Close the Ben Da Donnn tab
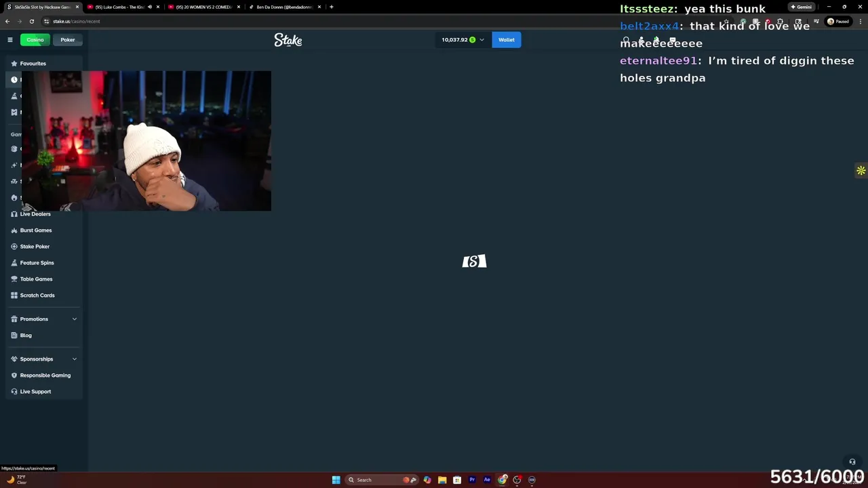The image size is (868, 488). [x=319, y=7]
